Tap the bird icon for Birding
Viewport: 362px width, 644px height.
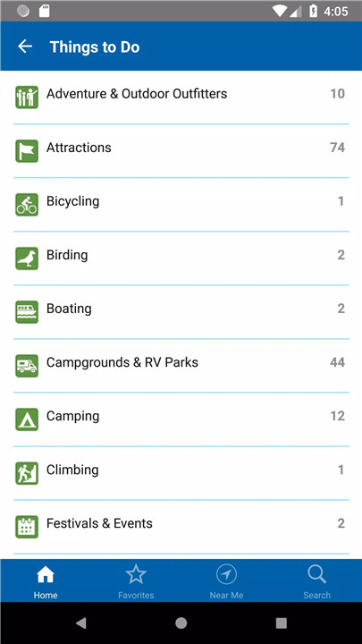point(27,258)
